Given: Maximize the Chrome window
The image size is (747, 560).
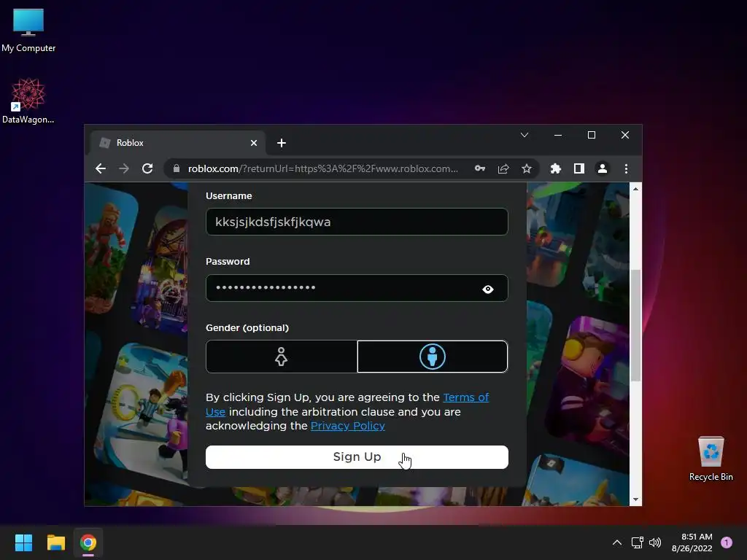Looking at the screenshot, I should [x=591, y=135].
